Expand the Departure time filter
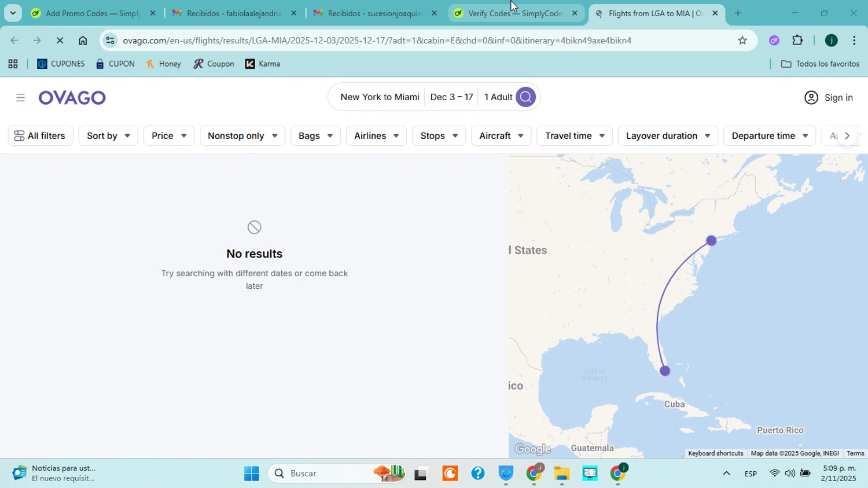The image size is (868, 488). (770, 135)
